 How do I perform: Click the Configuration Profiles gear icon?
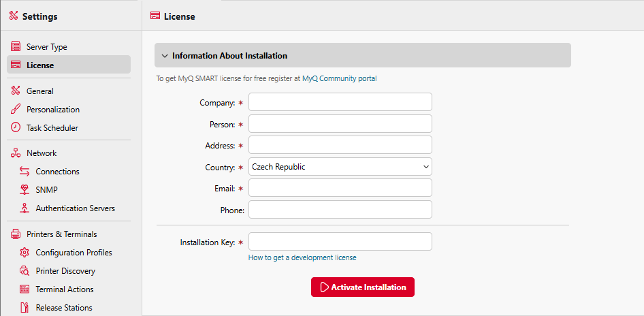(x=25, y=252)
